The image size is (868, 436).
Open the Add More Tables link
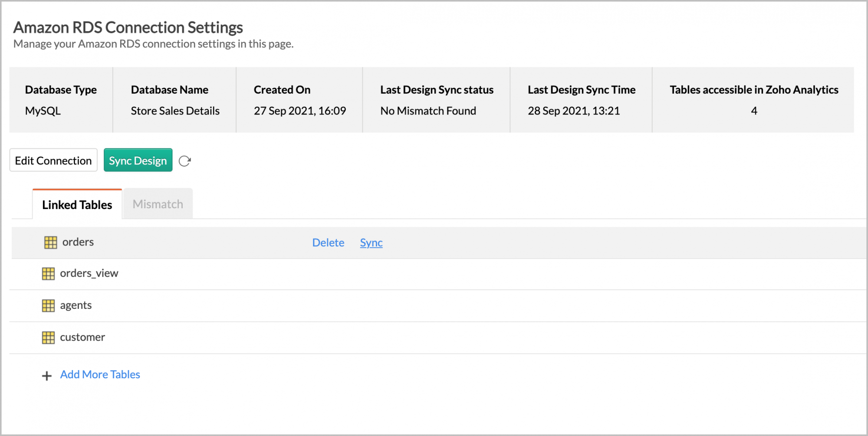(x=100, y=374)
